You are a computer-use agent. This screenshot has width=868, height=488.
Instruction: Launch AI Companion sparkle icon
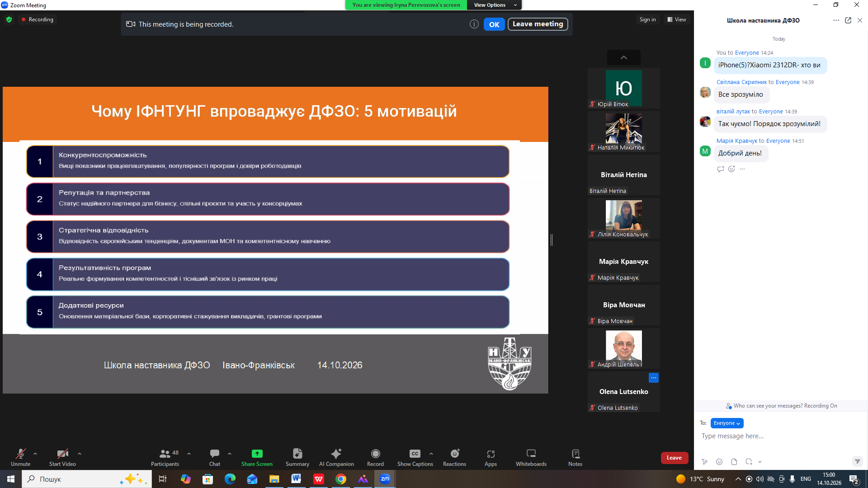point(336,454)
